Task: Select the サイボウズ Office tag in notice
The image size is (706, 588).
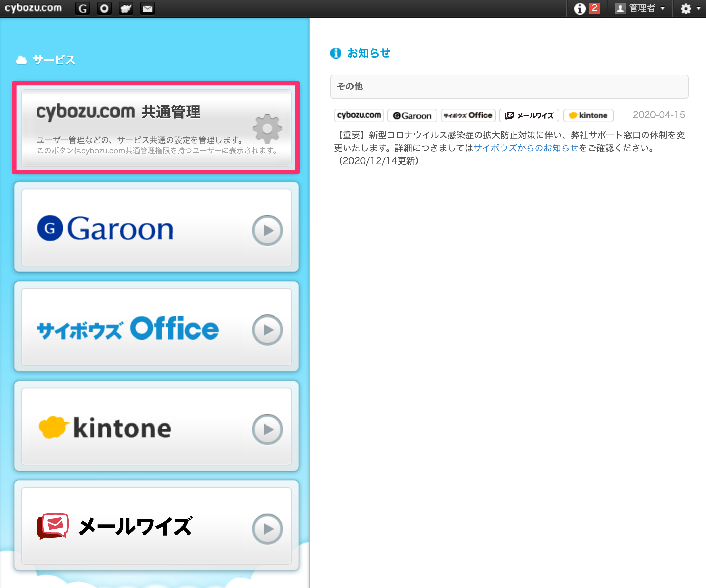Action: pyautogui.click(x=468, y=115)
